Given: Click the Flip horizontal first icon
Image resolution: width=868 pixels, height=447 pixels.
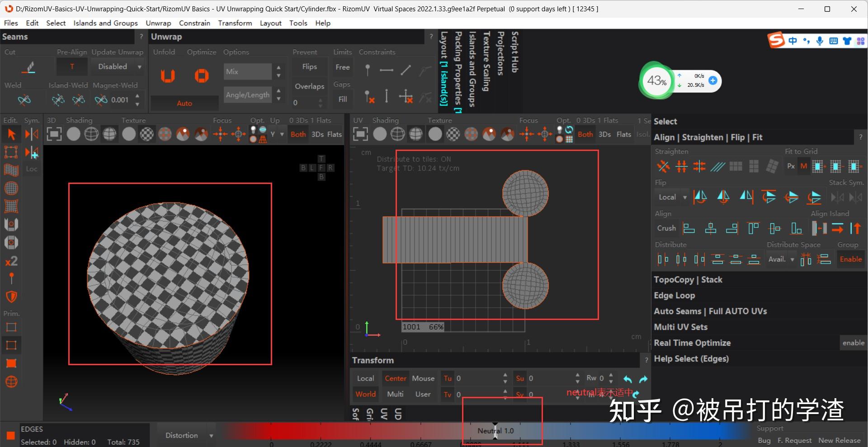Looking at the screenshot, I should [700, 197].
